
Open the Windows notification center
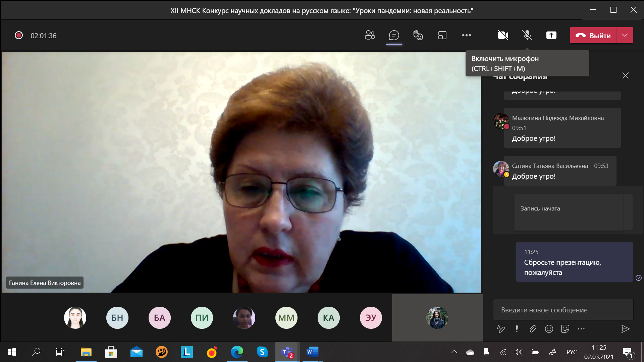tap(628, 353)
